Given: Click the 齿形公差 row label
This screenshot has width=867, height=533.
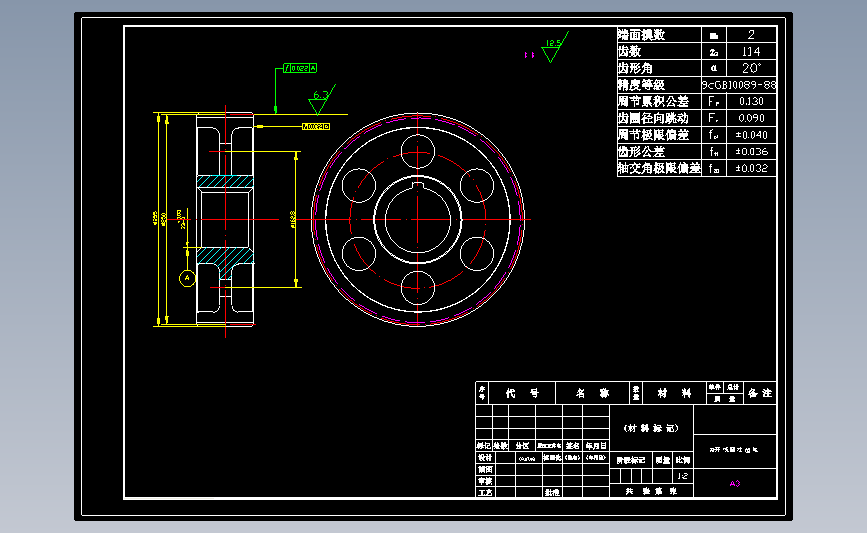Looking at the screenshot, I should click(x=641, y=151).
